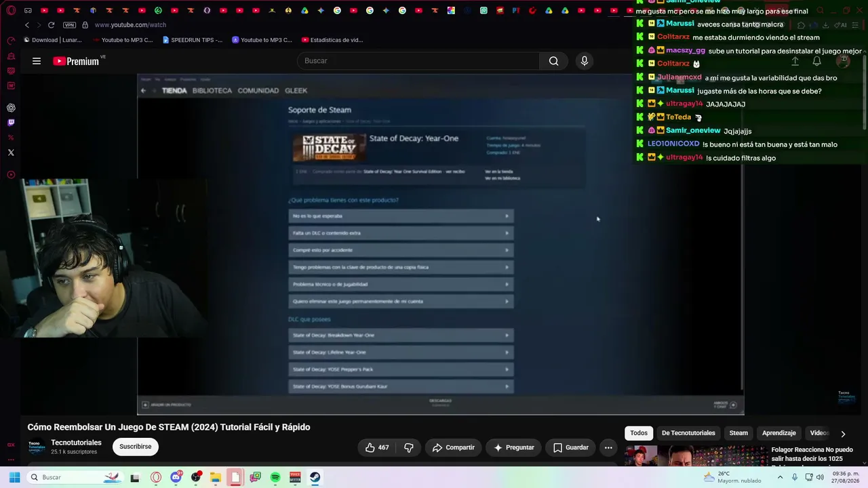Screen dimensions: 868x488
Task: Open File Explorer from the taskbar
Action: point(216,477)
